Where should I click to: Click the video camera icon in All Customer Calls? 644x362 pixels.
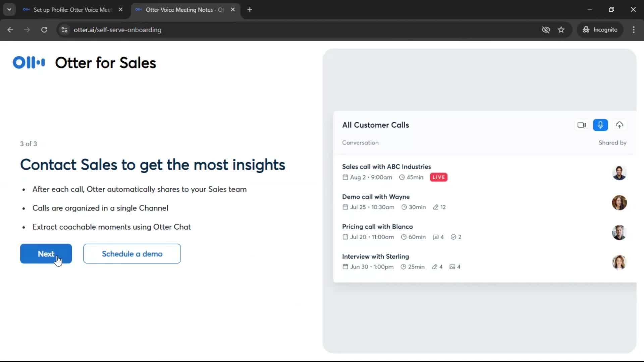[x=582, y=125]
